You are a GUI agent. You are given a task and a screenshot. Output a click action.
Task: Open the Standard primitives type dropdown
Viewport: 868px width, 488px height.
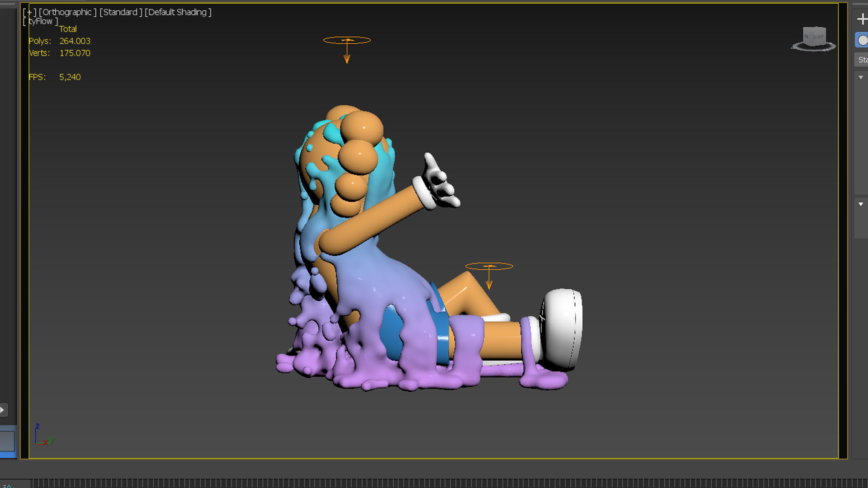[862, 60]
